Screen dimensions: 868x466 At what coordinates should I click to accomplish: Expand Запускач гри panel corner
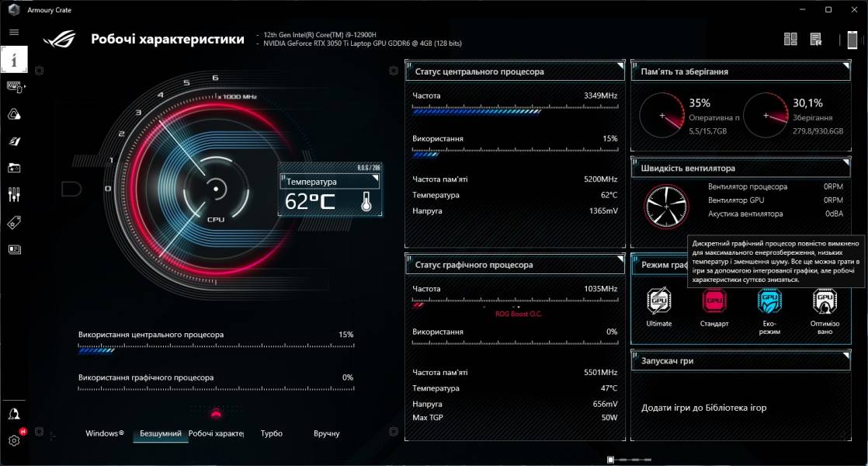coord(845,355)
